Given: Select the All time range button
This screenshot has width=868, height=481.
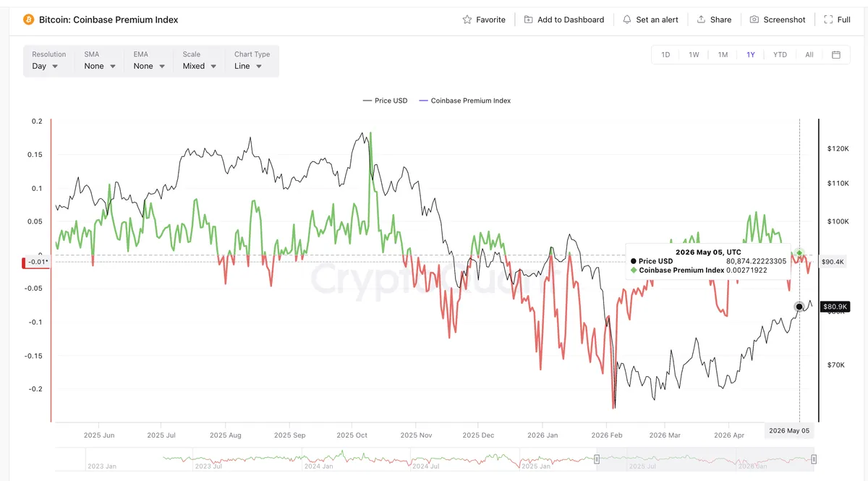Looking at the screenshot, I should coord(809,55).
